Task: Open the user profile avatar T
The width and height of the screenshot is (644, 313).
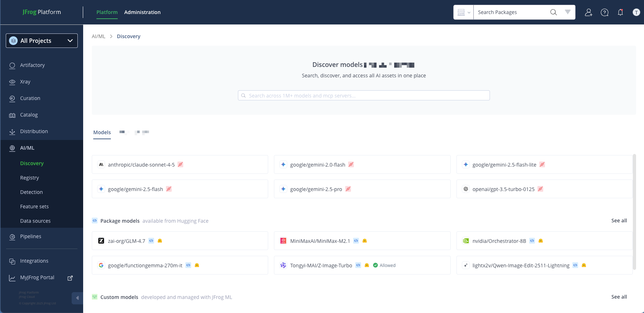Action: tap(636, 12)
